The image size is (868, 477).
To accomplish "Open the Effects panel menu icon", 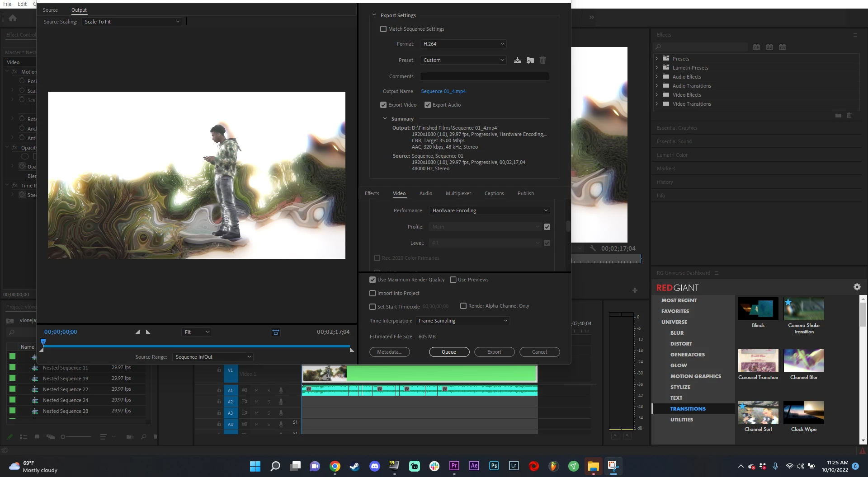I will [855, 35].
